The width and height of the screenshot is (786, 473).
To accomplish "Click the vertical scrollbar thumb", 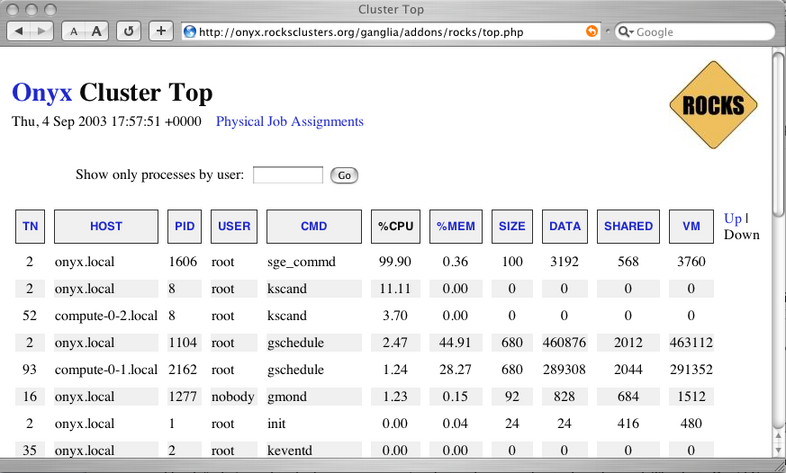I will [x=778, y=134].
